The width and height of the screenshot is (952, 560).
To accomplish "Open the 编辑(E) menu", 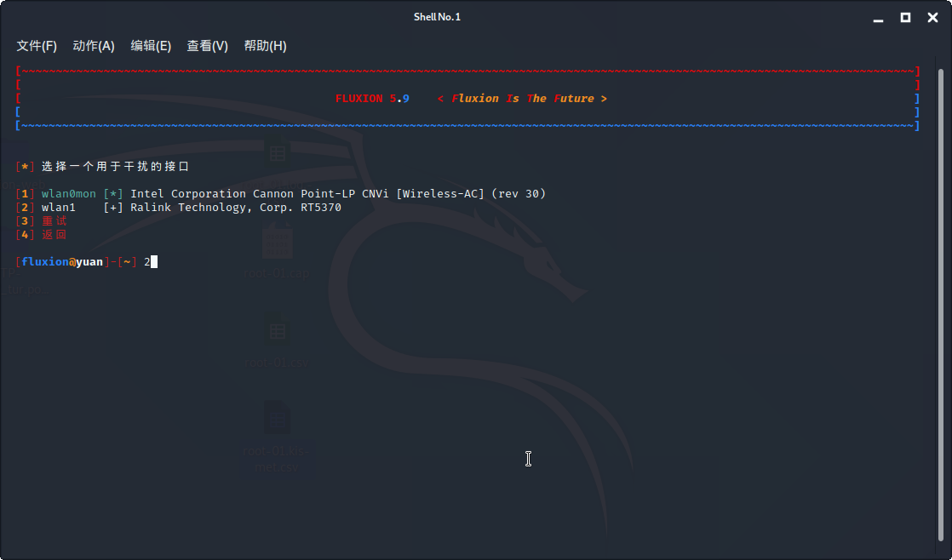I will pyautogui.click(x=151, y=46).
